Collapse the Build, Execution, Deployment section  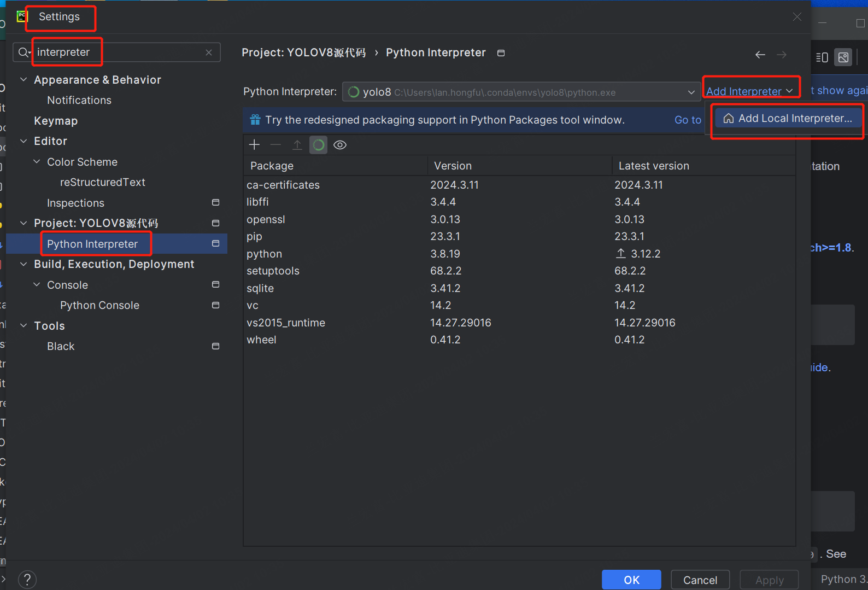click(24, 264)
